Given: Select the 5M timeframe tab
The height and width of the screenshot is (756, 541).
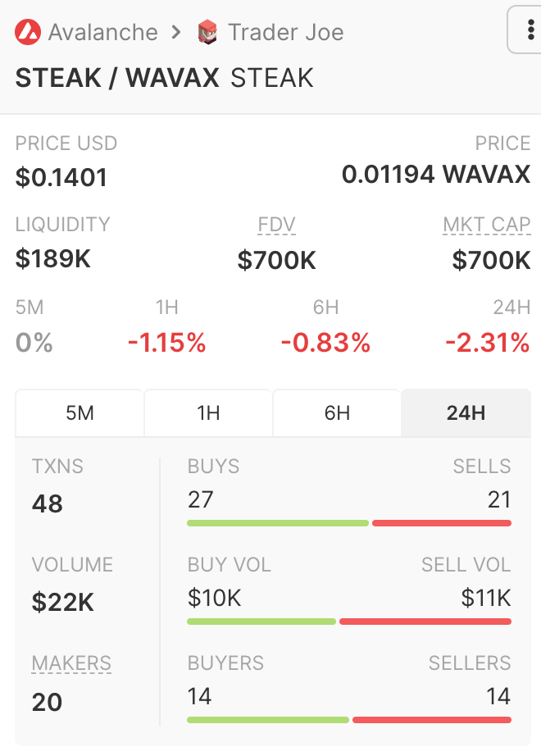Looking at the screenshot, I should [80, 413].
